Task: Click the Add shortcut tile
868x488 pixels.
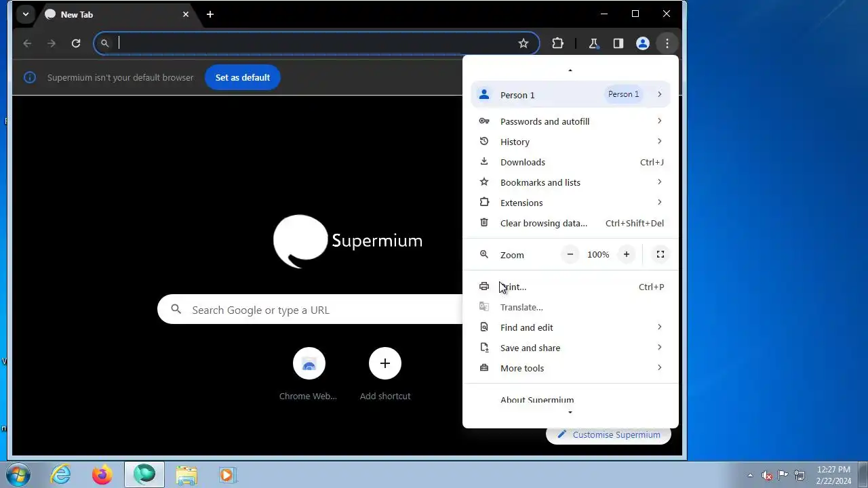Action: coord(385,375)
